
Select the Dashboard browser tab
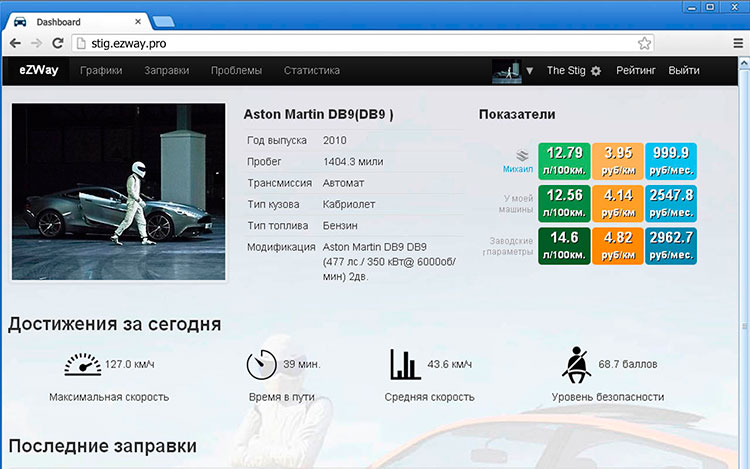coord(77,22)
